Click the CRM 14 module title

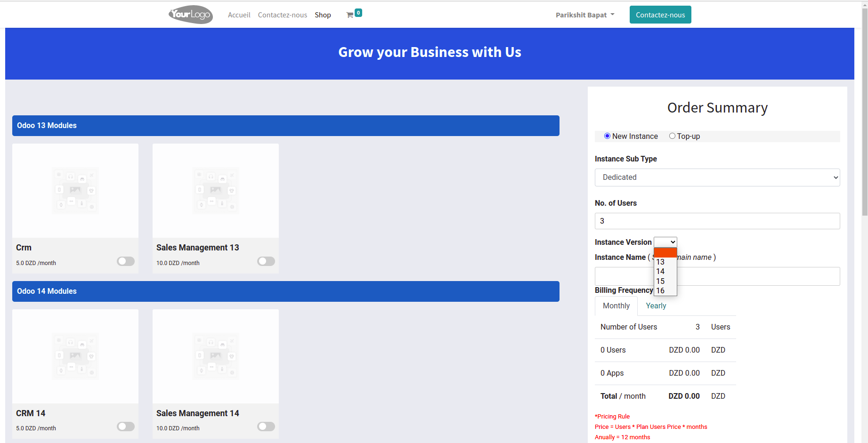click(x=31, y=413)
